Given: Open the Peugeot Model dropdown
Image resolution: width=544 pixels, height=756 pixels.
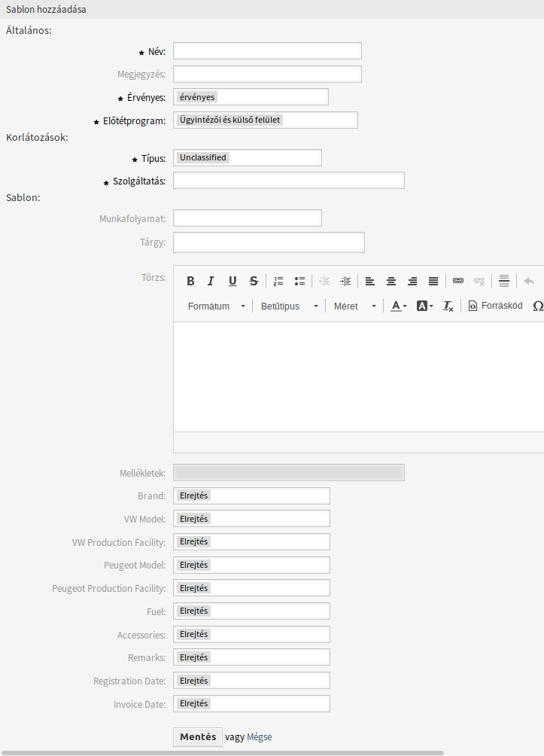Looking at the screenshot, I should [x=251, y=565].
